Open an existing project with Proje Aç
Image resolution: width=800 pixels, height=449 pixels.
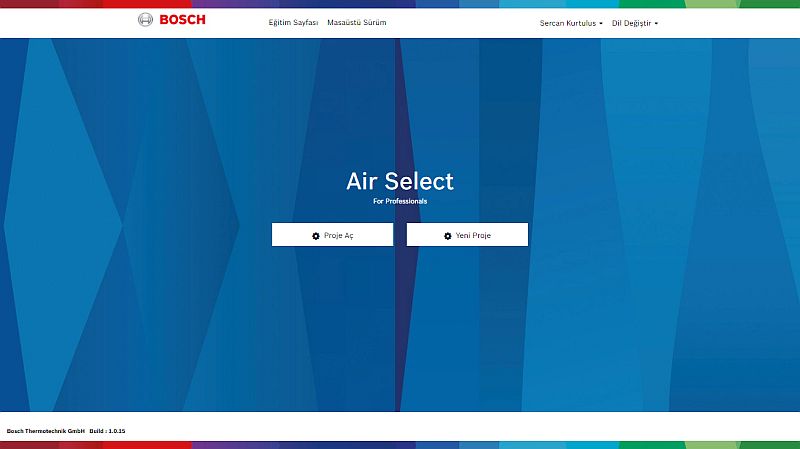(x=332, y=235)
